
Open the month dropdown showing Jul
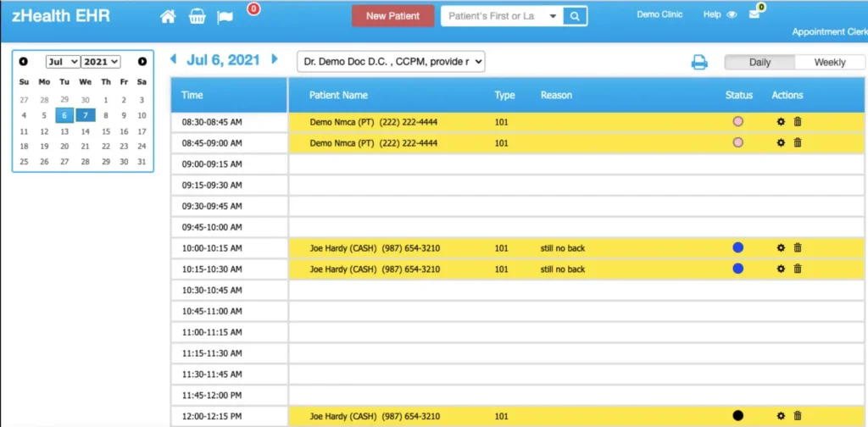coord(63,62)
